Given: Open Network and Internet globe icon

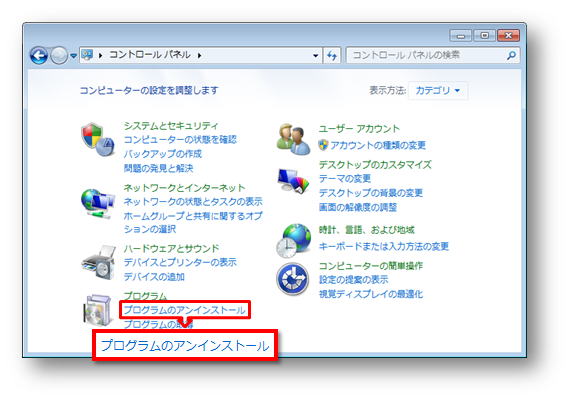Looking at the screenshot, I should [97, 203].
